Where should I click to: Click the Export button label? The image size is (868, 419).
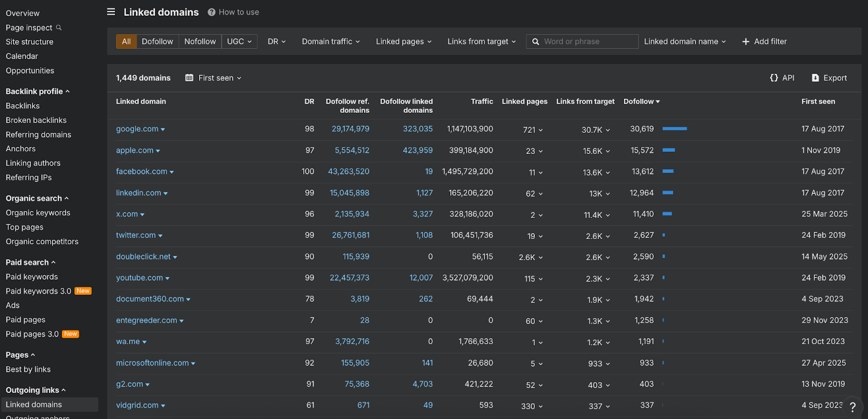coord(835,78)
